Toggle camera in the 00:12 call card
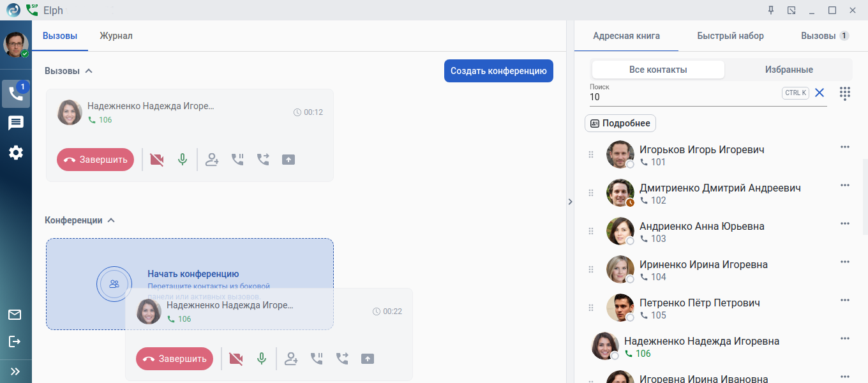Screen dimensions: 868x383 click(x=156, y=160)
